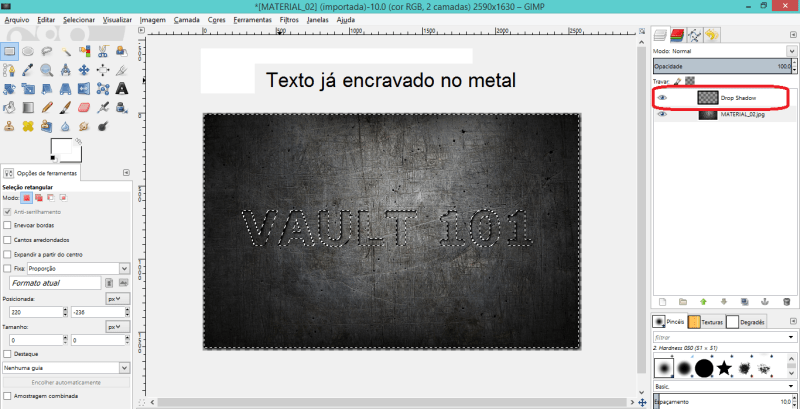Select the Blend gradient tool
The image size is (800, 409).
(28, 107)
